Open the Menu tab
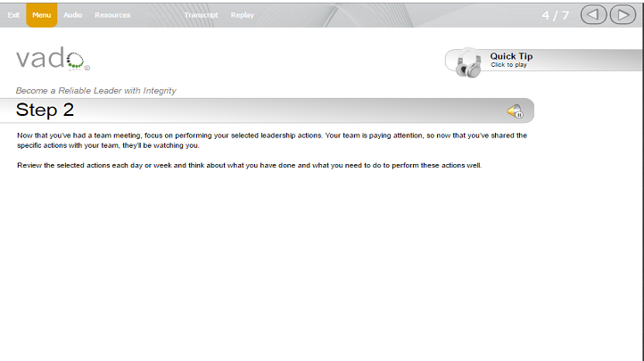 (42, 15)
